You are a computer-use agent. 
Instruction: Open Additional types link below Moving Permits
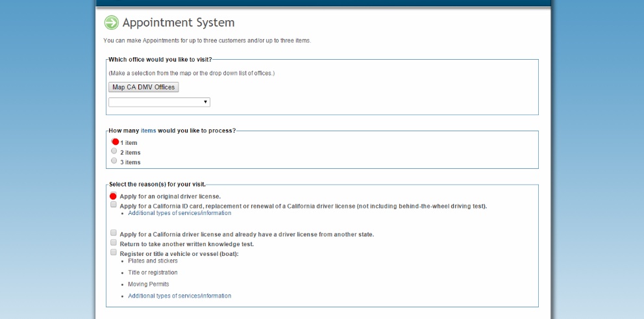coord(179,296)
